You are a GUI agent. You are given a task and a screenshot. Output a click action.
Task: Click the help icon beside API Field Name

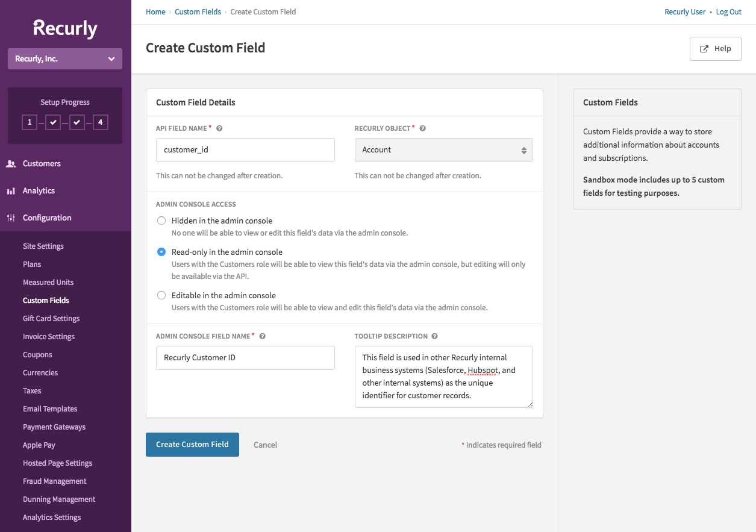tap(219, 128)
